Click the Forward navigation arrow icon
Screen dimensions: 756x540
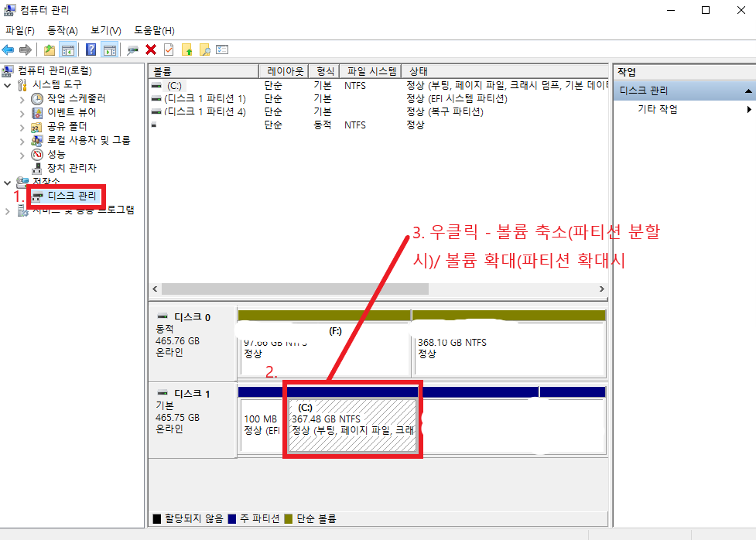pyautogui.click(x=24, y=49)
